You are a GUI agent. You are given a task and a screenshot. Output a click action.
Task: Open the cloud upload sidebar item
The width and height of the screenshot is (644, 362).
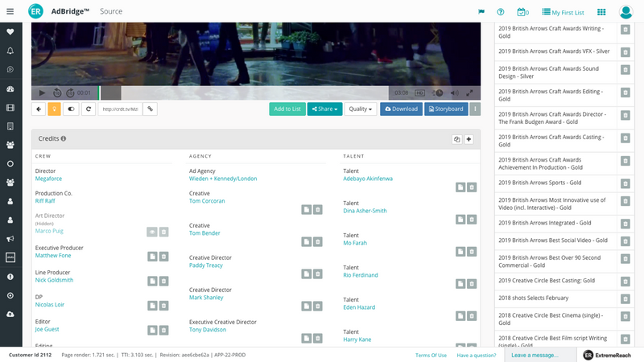click(x=10, y=314)
